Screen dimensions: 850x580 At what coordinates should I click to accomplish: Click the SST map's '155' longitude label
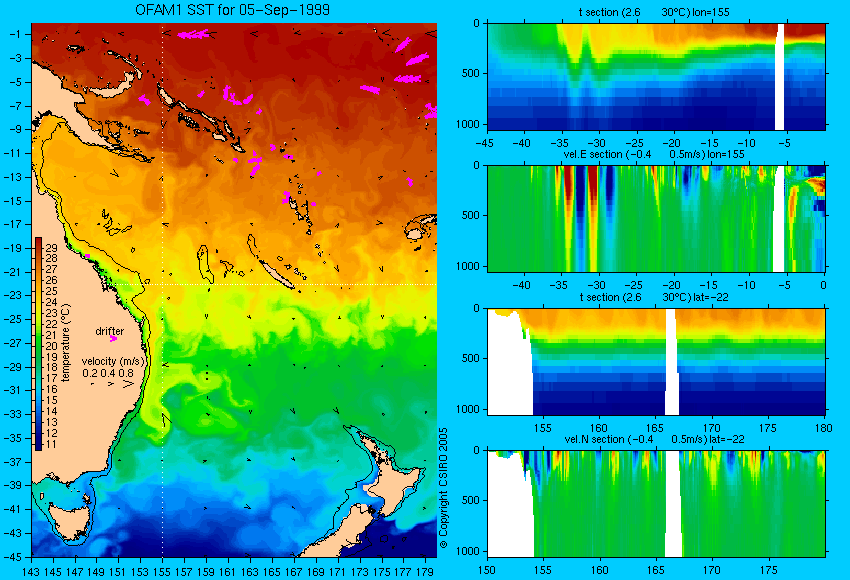(162, 571)
